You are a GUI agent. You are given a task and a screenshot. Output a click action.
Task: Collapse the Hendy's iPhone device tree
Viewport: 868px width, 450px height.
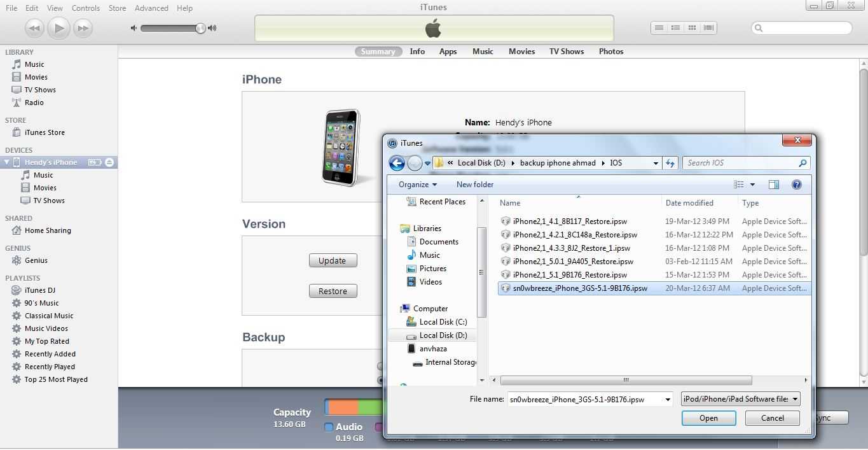(6, 162)
